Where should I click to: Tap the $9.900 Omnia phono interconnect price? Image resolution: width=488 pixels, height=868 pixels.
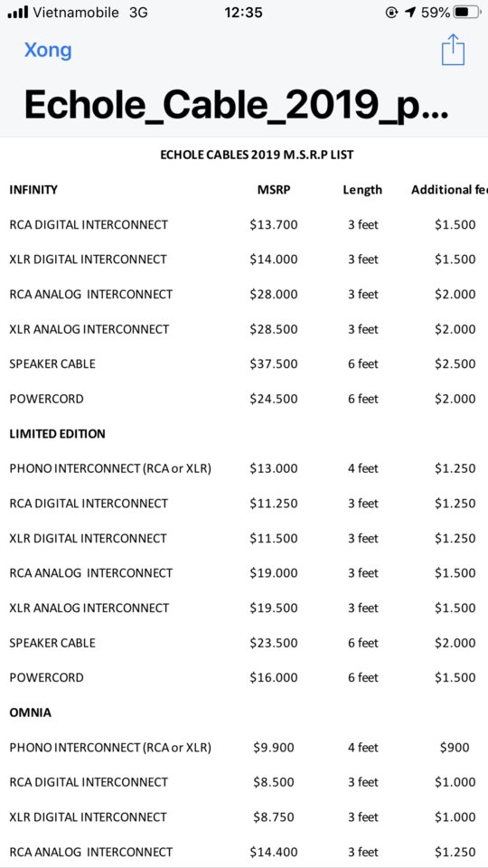coord(274,748)
